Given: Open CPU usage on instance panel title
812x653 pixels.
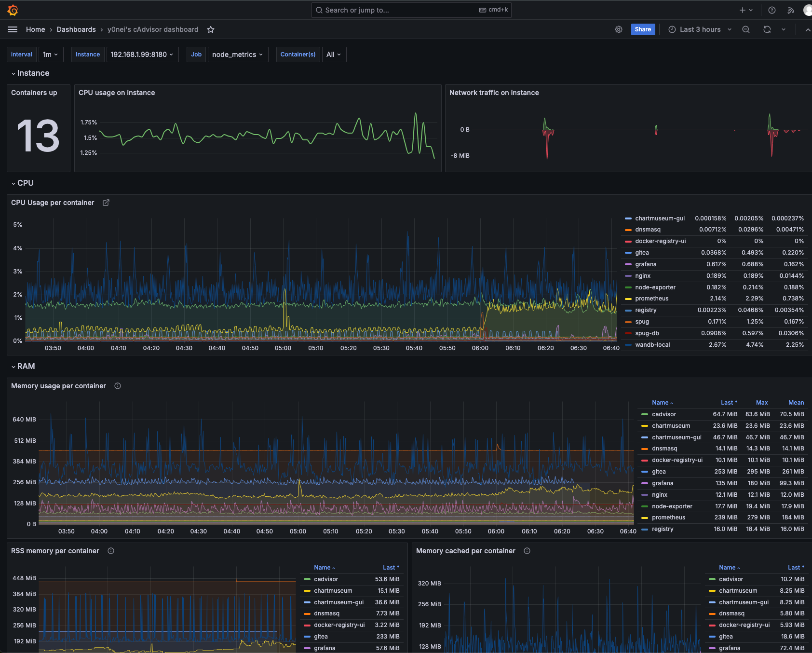Looking at the screenshot, I should [x=117, y=93].
